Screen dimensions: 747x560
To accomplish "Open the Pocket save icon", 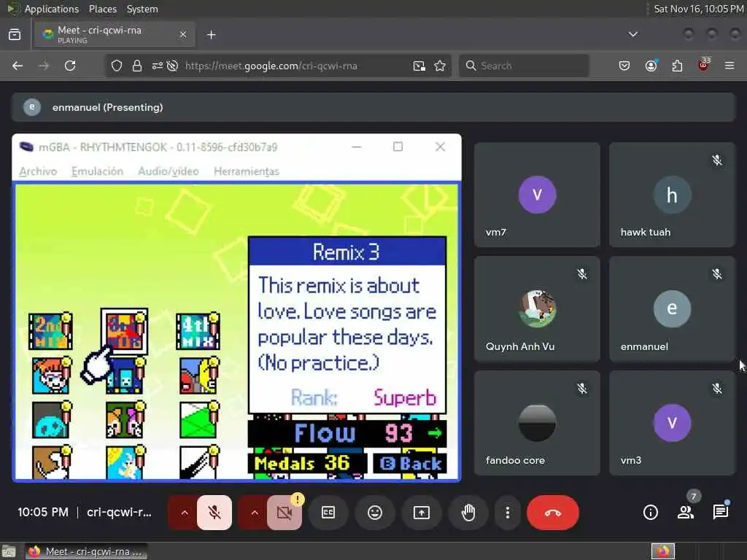I will [x=624, y=66].
